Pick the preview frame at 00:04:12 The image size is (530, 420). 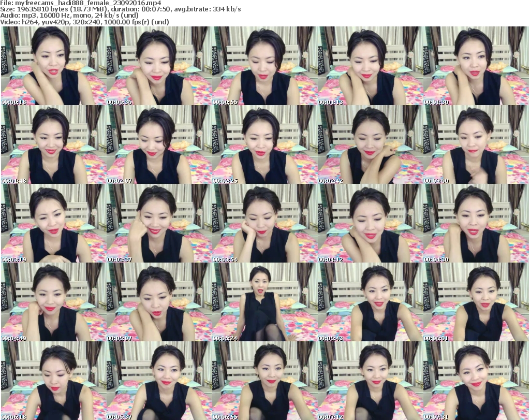point(371,224)
